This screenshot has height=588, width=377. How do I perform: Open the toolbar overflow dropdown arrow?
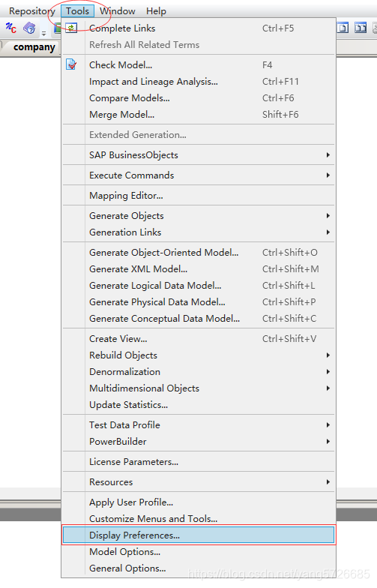point(43,34)
